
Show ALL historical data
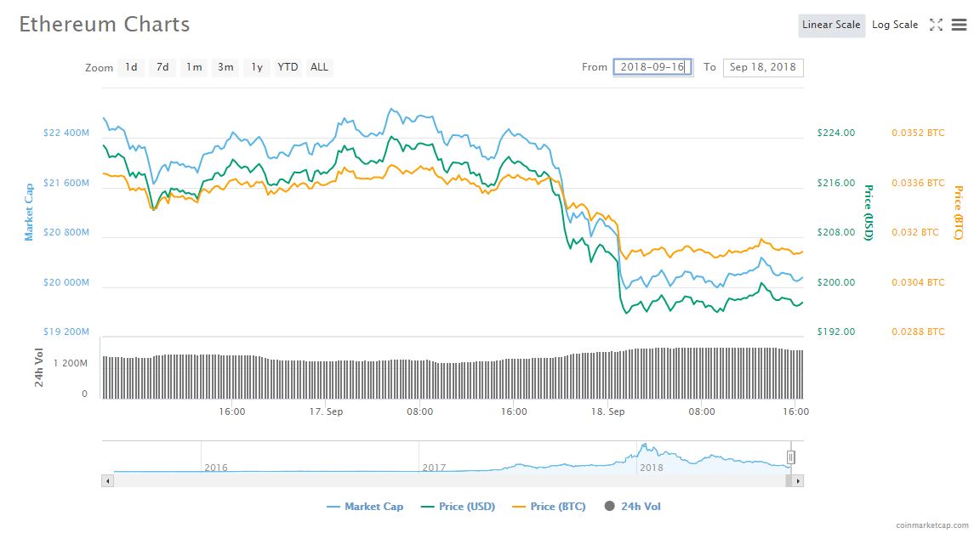click(319, 67)
